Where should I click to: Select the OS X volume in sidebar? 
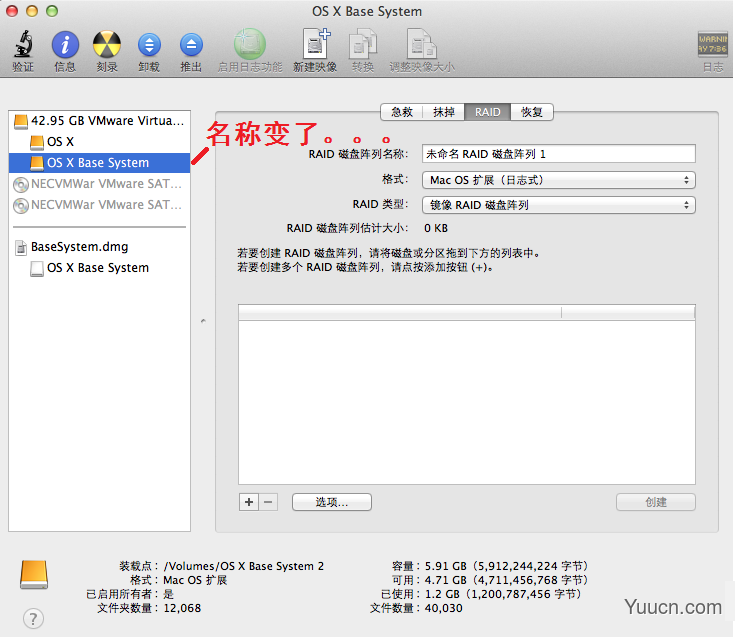[x=99, y=142]
